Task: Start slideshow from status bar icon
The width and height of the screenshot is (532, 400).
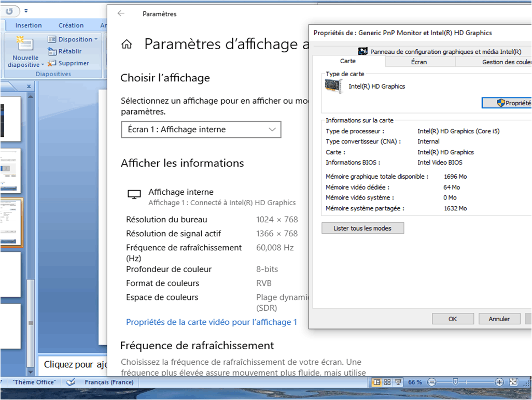Action: (x=398, y=382)
